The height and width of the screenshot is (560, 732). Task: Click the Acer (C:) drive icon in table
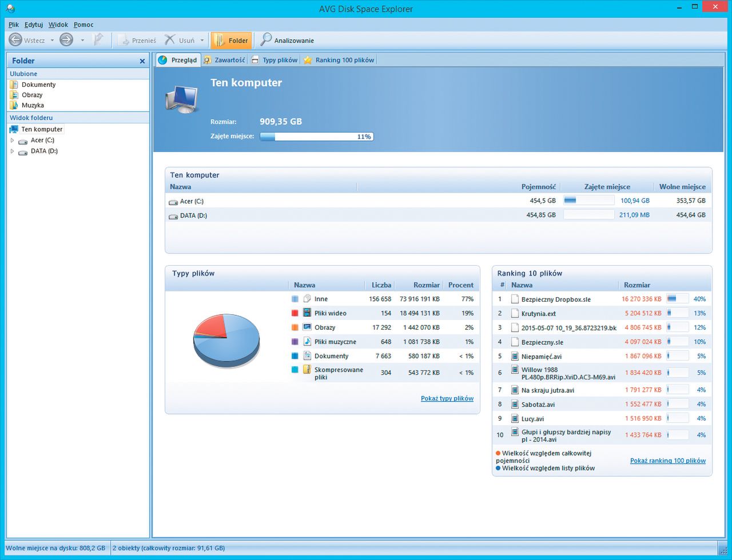click(173, 202)
